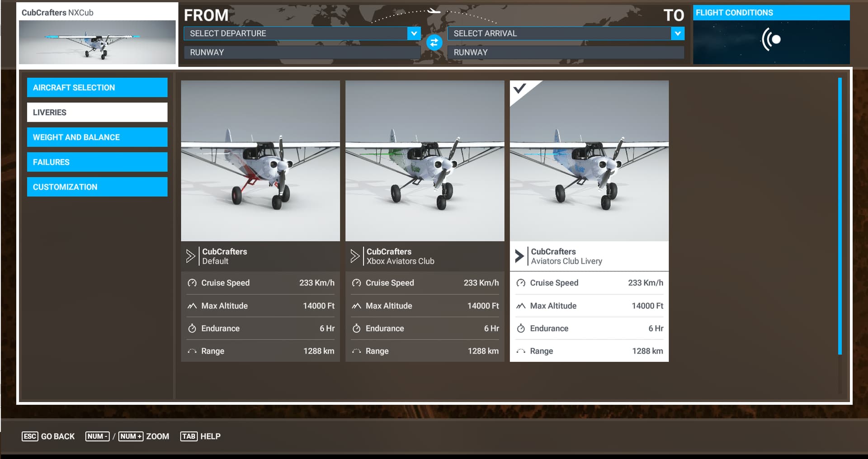Open the SELECT ARRIVAL dropdown
The width and height of the screenshot is (868, 459).
tap(565, 33)
